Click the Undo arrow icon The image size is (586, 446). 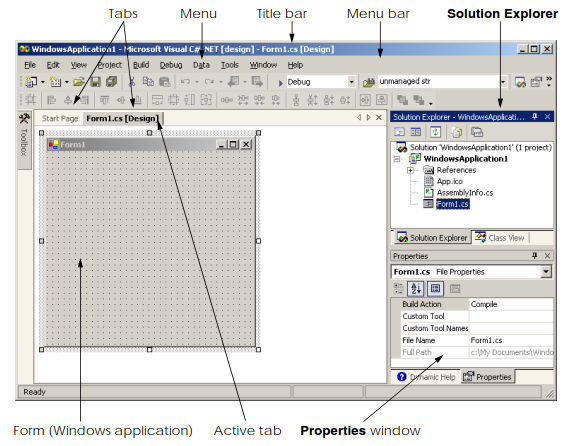click(185, 81)
